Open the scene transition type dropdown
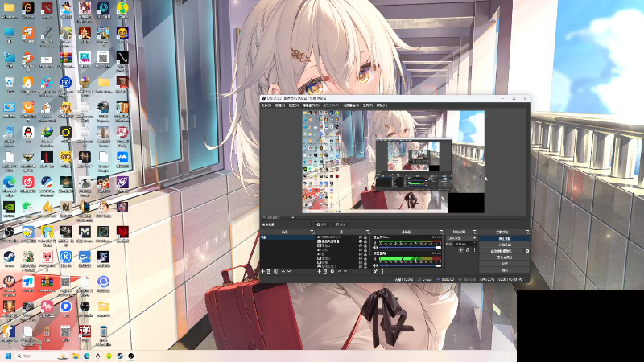The image size is (644, 362). coord(461,238)
